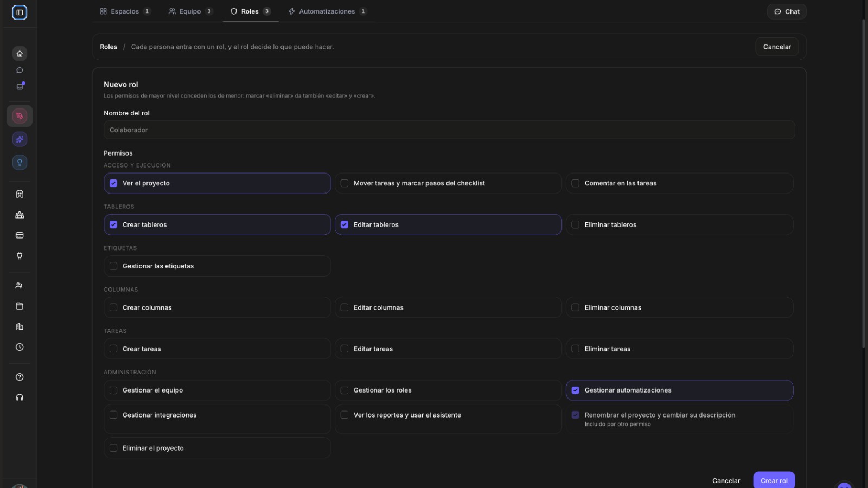The height and width of the screenshot is (488, 868).
Task: Select the Roles tab
Action: coord(251,11)
